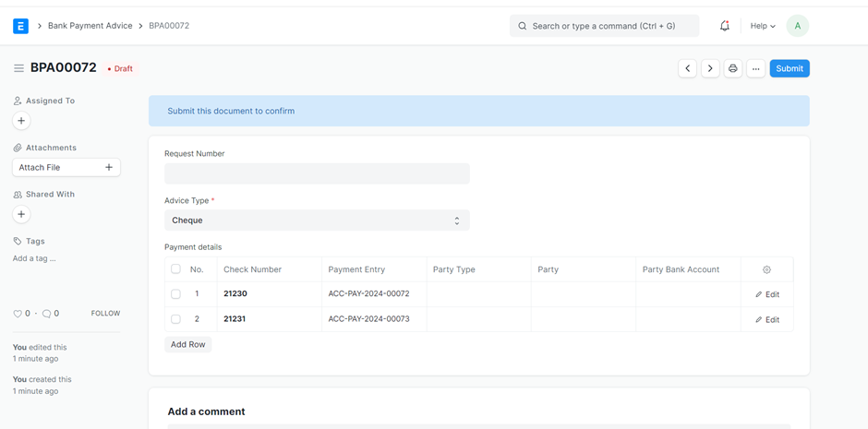The height and width of the screenshot is (429, 868).
Task: Click the ERPNext home logo icon
Action: (20, 26)
